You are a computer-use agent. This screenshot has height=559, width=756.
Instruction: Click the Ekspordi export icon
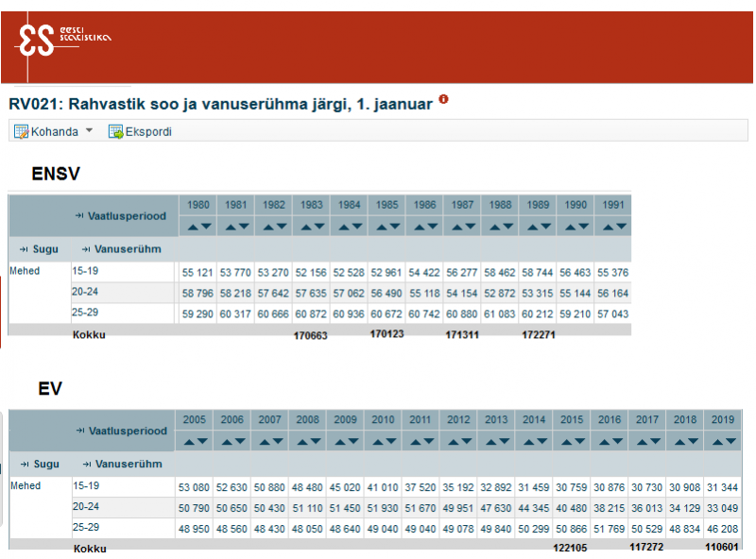[x=115, y=131]
